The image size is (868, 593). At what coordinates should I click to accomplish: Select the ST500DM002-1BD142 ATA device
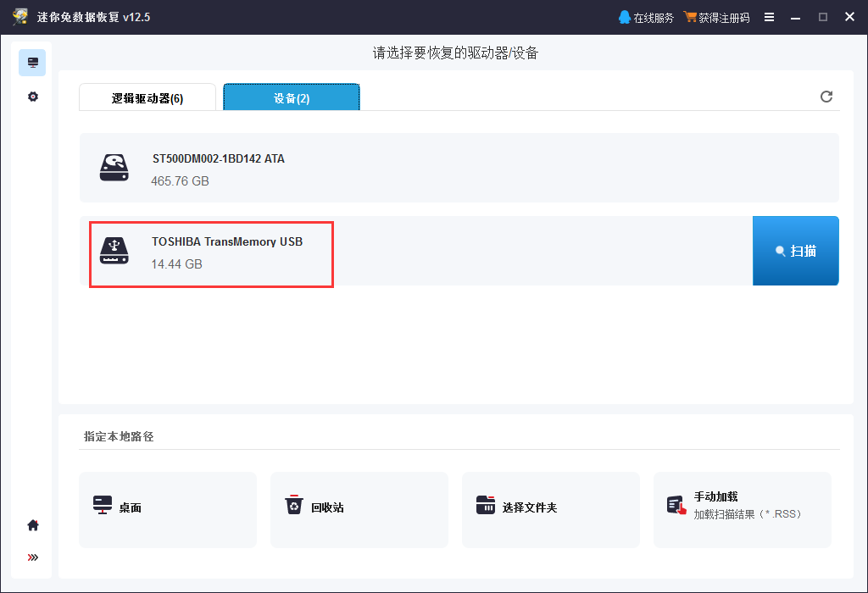click(459, 168)
